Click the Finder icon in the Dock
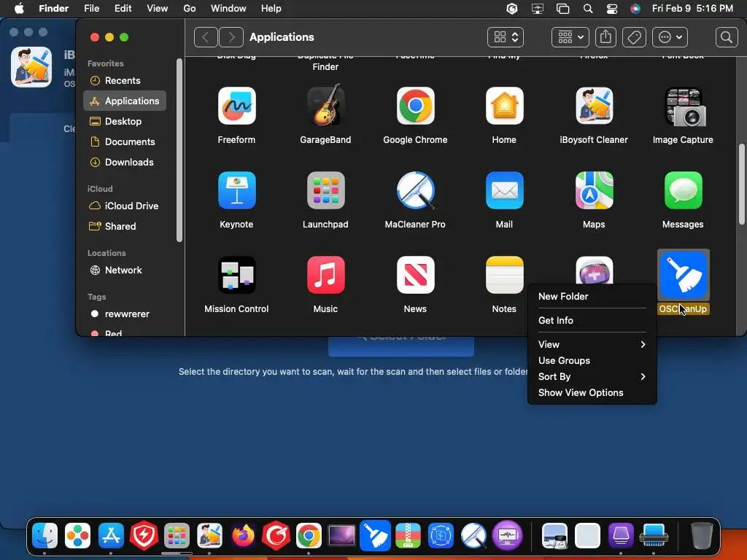The width and height of the screenshot is (747, 560). coord(44,536)
